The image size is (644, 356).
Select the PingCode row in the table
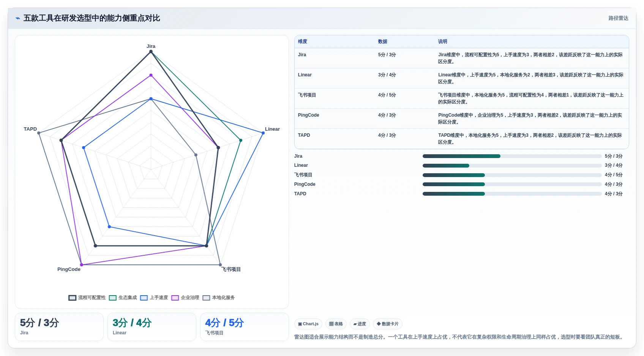[461, 119]
